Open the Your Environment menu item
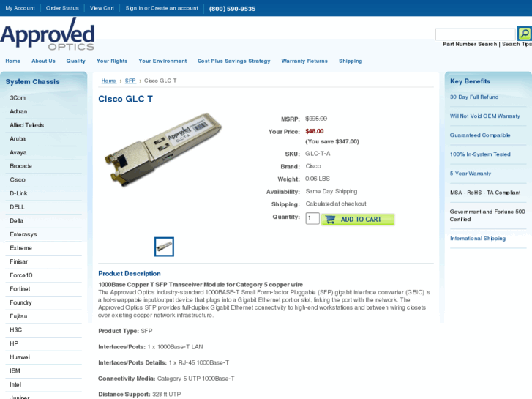Screen dimensions: 532x399 click(162, 61)
